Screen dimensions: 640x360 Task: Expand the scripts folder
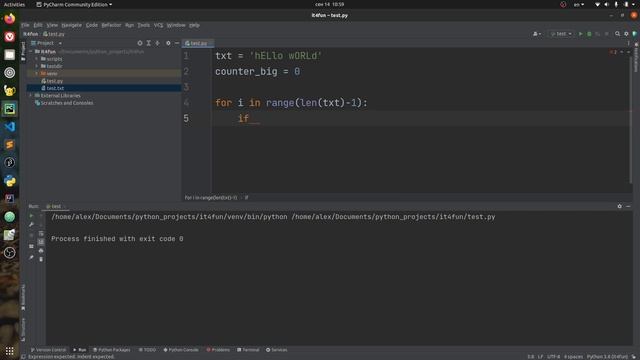pyautogui.click(x=37, y=59)
